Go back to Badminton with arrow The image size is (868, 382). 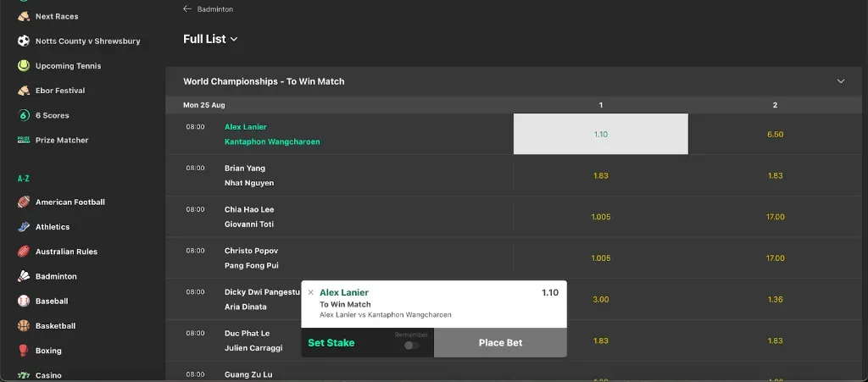[x=187, y=8]
